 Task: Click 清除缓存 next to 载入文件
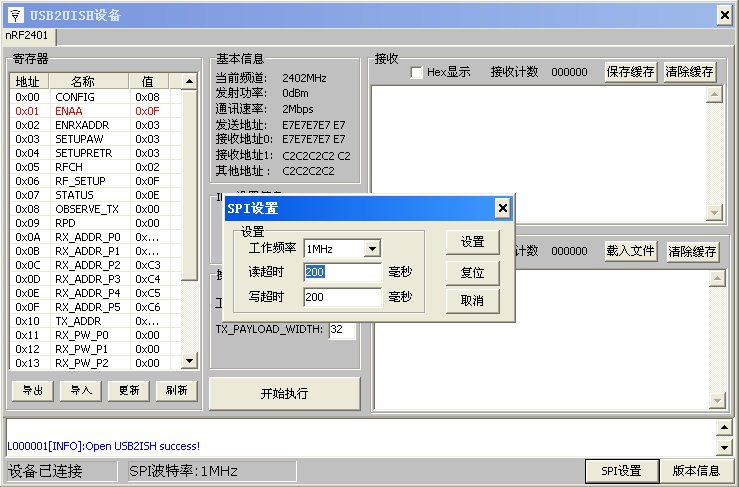point(692,251)
